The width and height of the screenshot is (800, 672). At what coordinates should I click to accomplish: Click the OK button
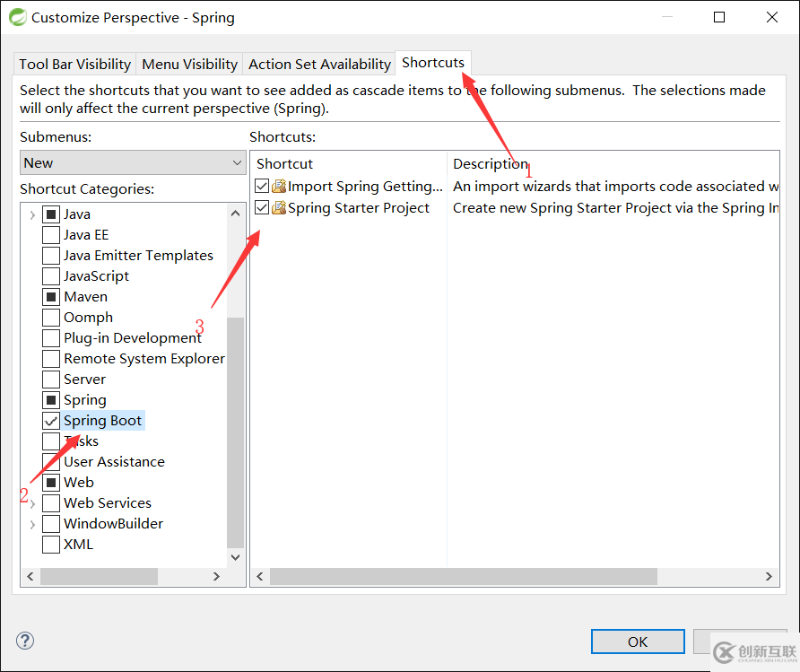point(638,641)
